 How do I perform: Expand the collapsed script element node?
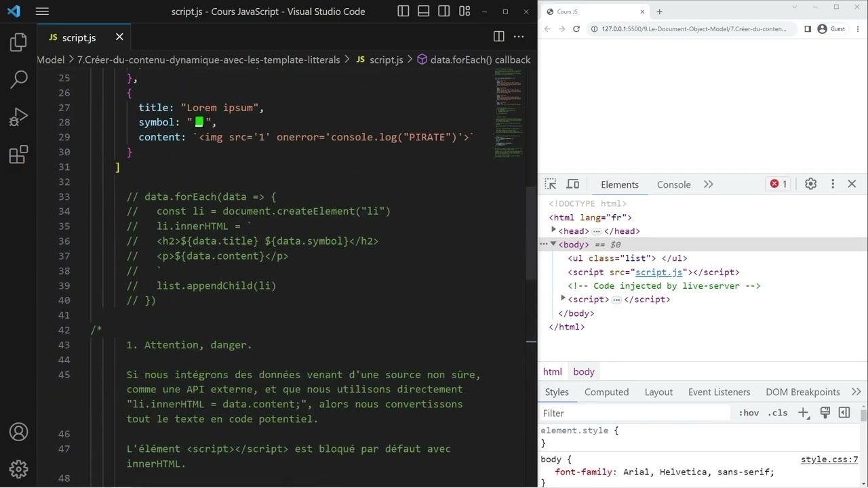(x=563, y=298)
